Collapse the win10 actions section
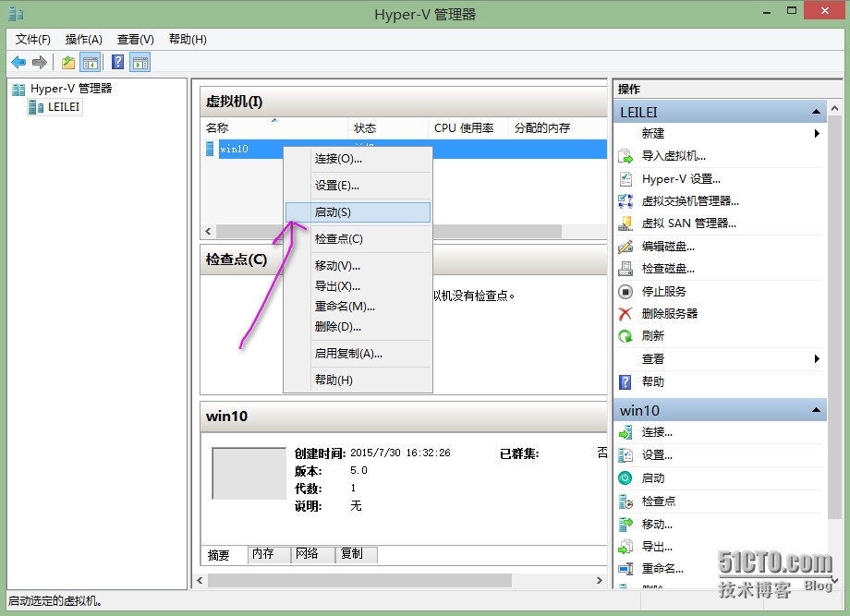The width and height of the screenshot is (850, 616). (816, 410)
